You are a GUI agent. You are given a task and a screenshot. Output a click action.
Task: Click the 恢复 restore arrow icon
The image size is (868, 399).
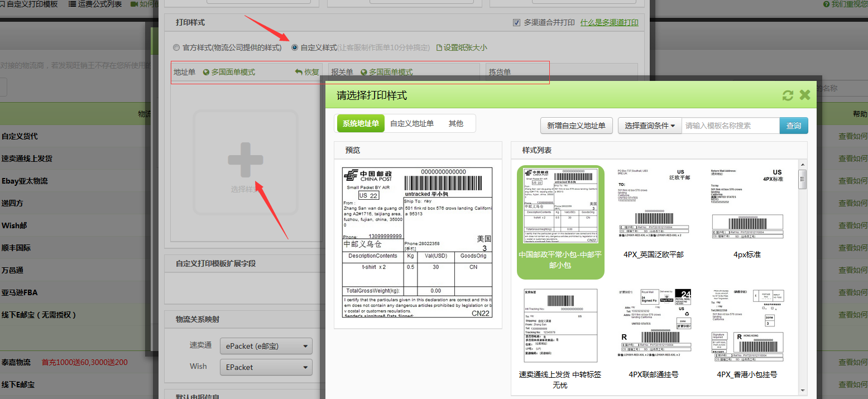pyautogui.click(x=299, y=72)
